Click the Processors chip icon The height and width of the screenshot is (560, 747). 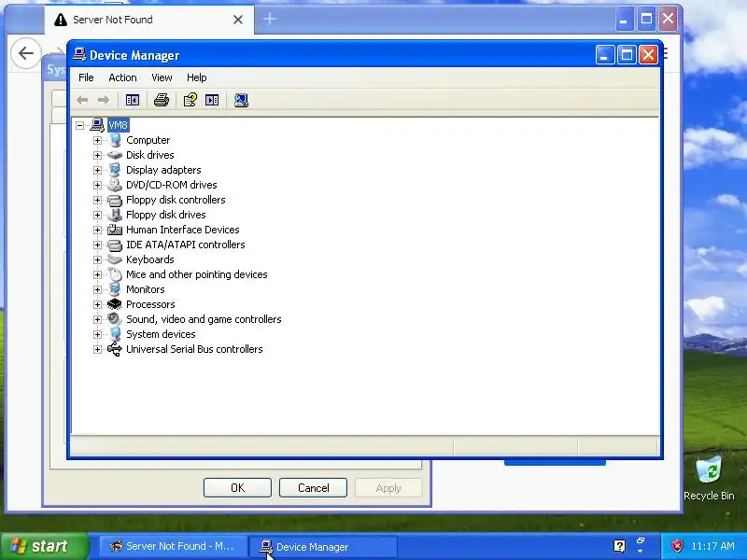[x=115, y=304]
